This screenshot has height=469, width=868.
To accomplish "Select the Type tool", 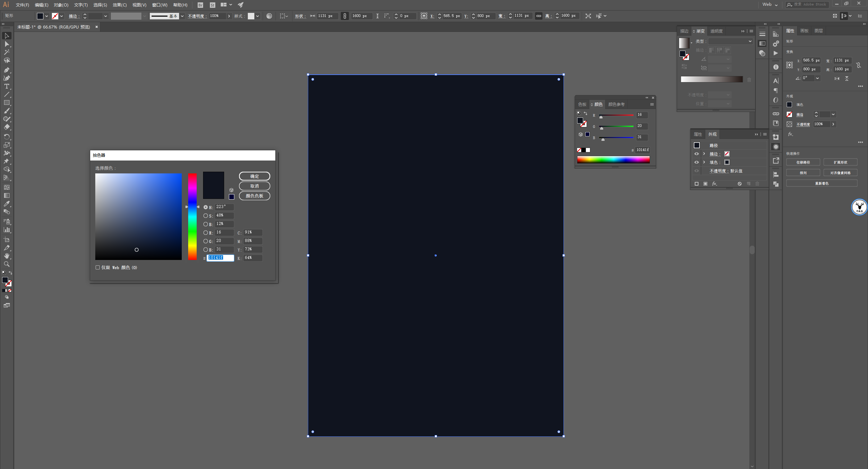I will [x=6, y=86].
